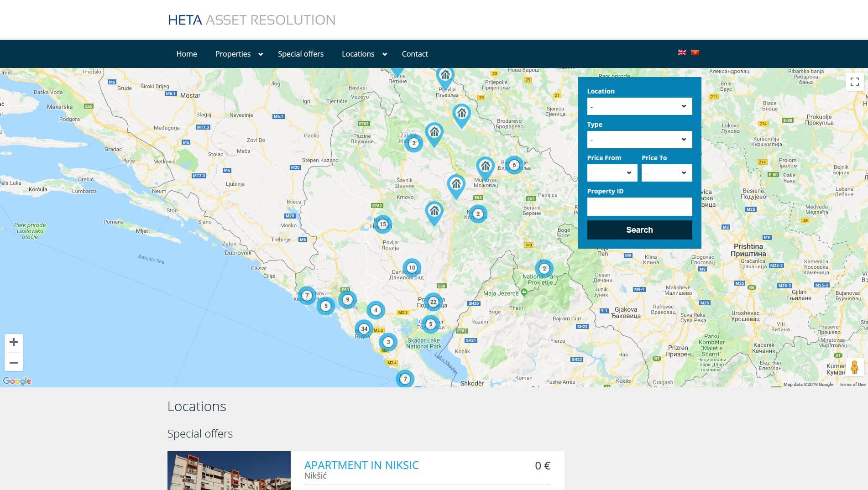Open Apartment in Niksic listing
The height and width of the screenshot is (490, 868).
(x=361, y=465)
